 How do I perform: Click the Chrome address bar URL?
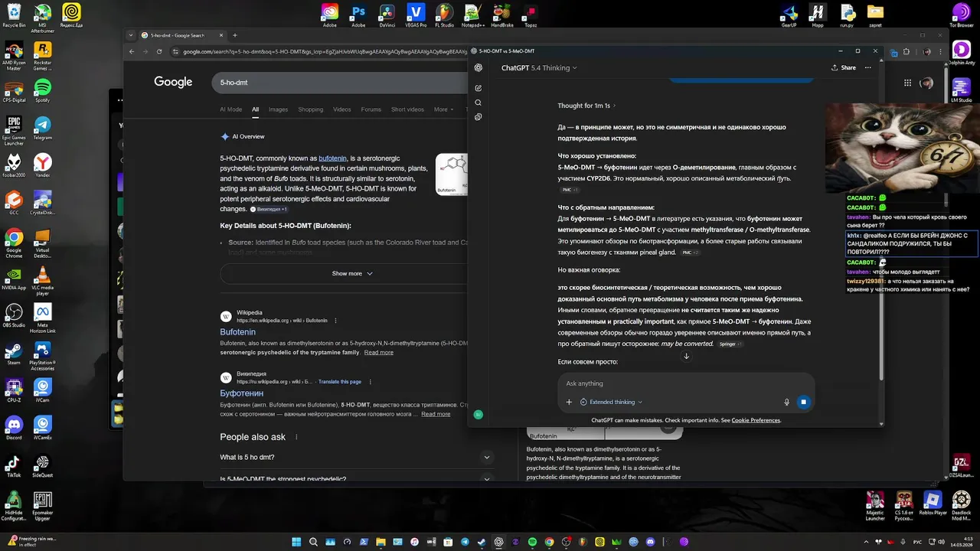325,51
